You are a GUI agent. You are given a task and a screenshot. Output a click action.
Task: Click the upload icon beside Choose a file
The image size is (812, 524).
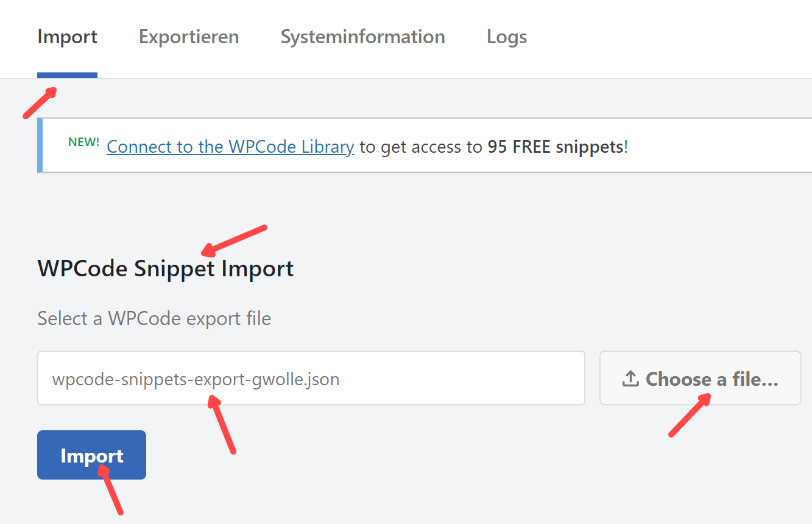630,379
